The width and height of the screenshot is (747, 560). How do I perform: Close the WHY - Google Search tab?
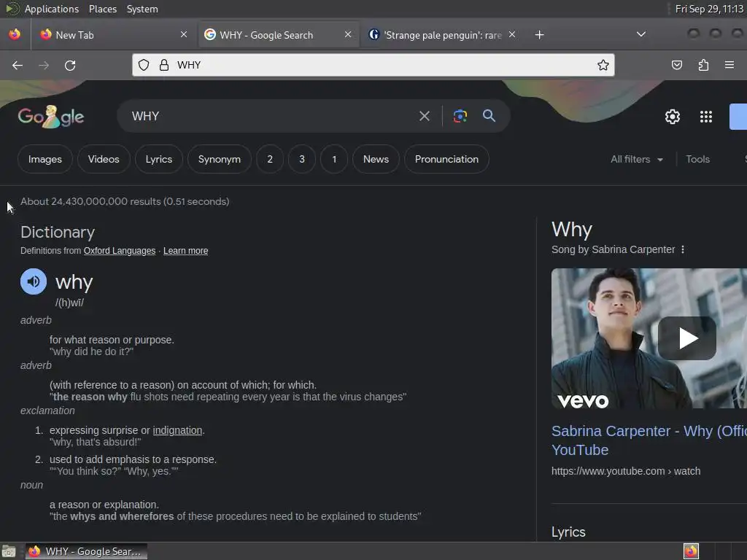(348, 34)
